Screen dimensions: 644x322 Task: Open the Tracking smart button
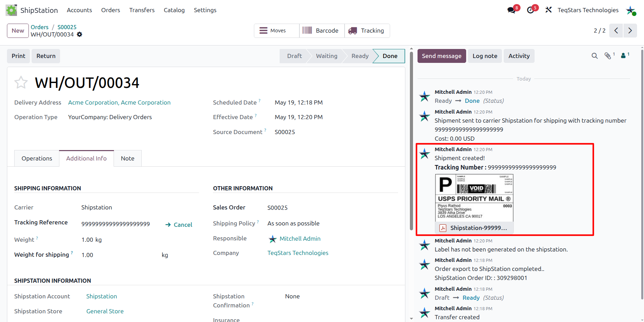coord(367,31)
